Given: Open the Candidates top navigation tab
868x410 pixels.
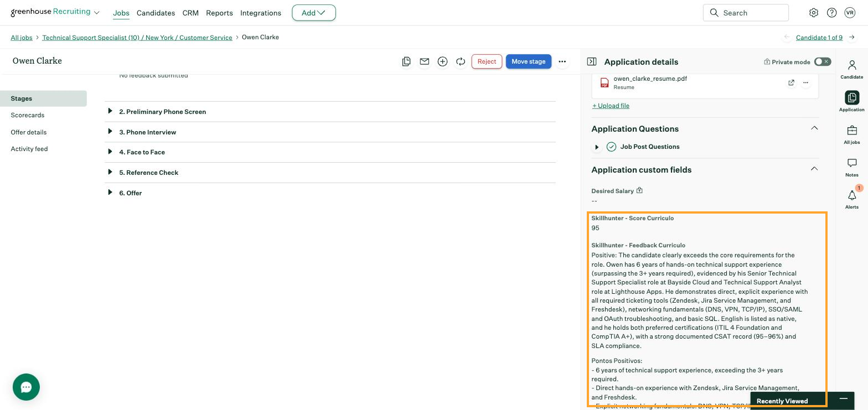Looking at the screenshot, I should tap(156, 13).
